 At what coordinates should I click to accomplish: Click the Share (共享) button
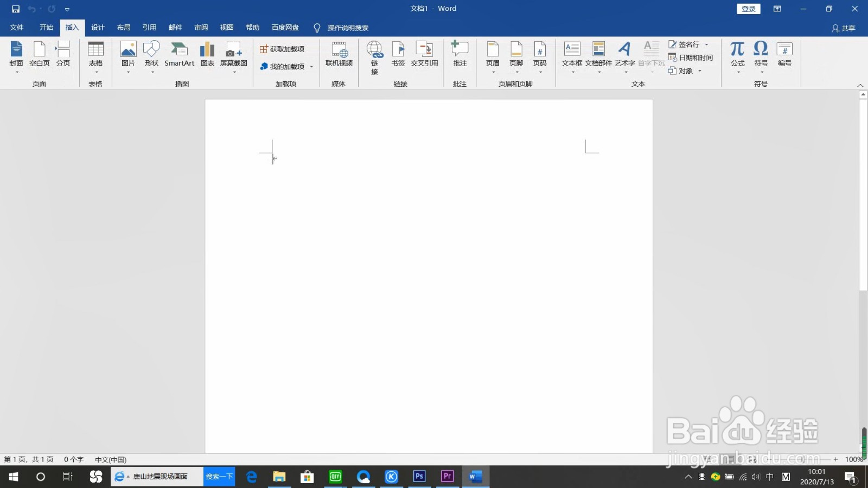pos(844,28)
